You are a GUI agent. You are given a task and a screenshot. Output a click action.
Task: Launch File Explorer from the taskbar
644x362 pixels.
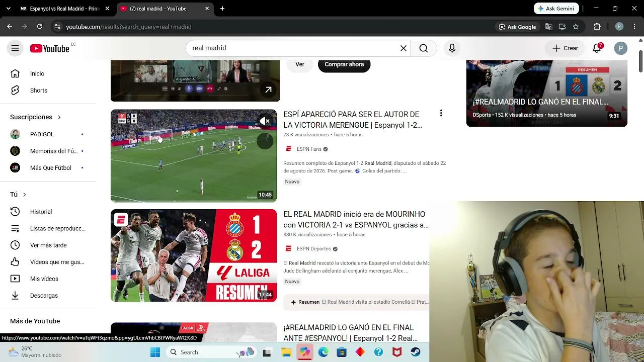coord(286,352)
